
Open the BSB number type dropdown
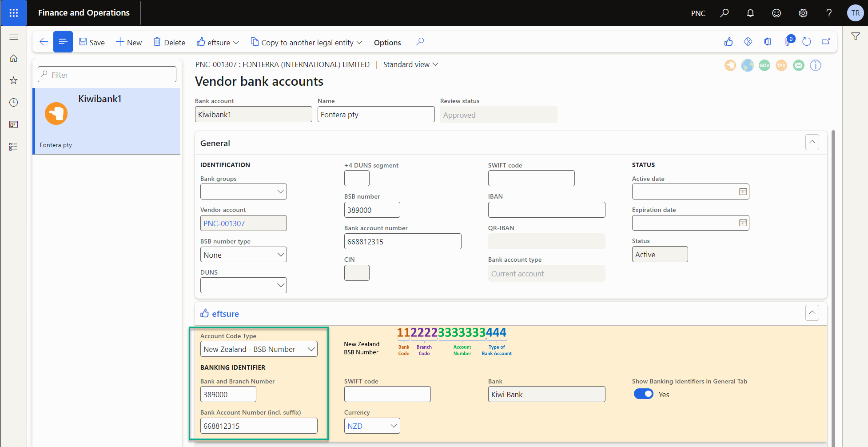pyautogui.click(x=280, y=255)
